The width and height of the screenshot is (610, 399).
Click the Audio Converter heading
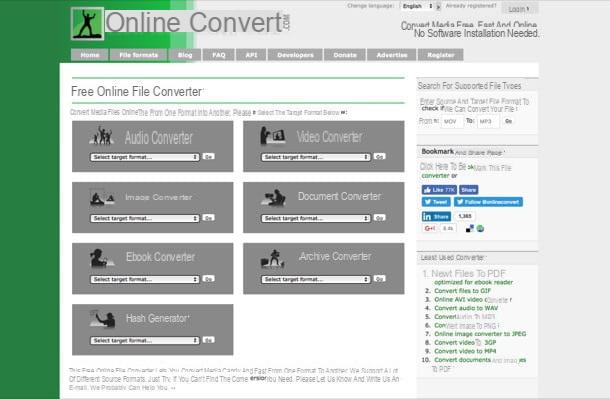tap(159, 138)
